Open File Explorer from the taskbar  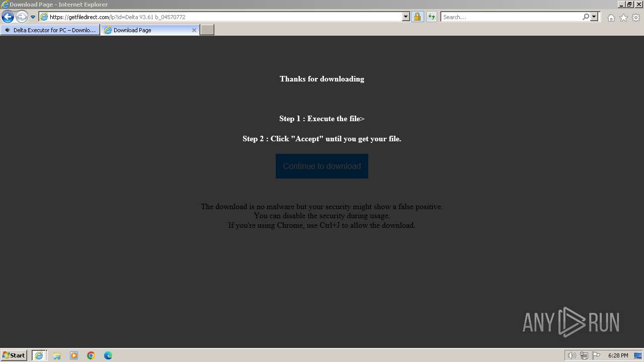57,355
